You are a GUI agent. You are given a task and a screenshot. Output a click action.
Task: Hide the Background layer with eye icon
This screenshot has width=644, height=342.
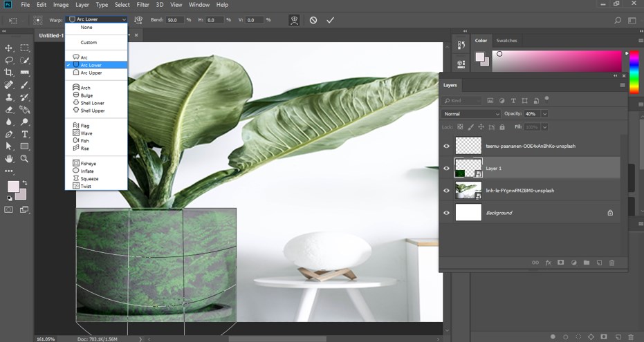(446, 213)
